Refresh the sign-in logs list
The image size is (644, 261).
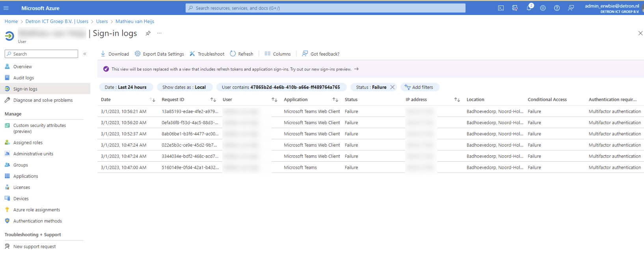coord(242,54)
